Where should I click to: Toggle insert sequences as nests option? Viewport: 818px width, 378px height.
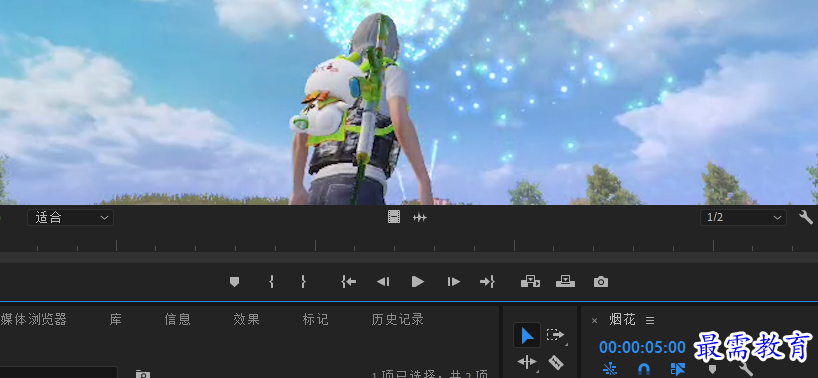(x=609, y=369)
